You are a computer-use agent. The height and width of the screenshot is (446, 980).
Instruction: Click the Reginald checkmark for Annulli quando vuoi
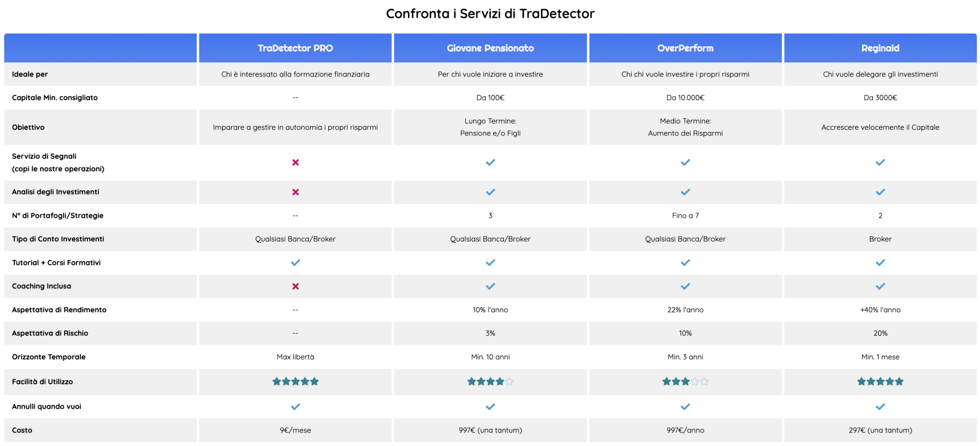tap(880, 407)
